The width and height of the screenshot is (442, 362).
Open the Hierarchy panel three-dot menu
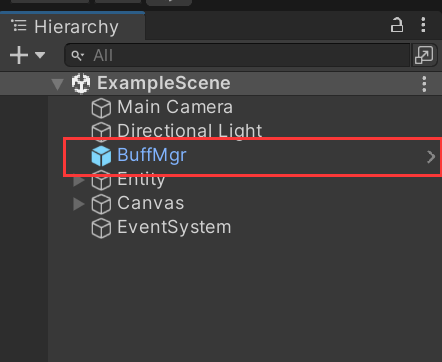(x=423, y=25)
